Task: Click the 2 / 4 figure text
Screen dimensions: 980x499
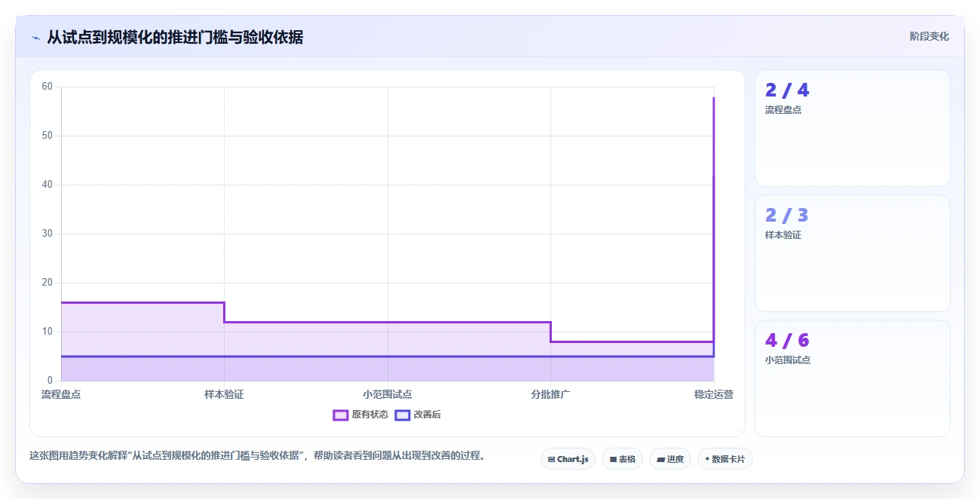Action: (x=787, y=90)
